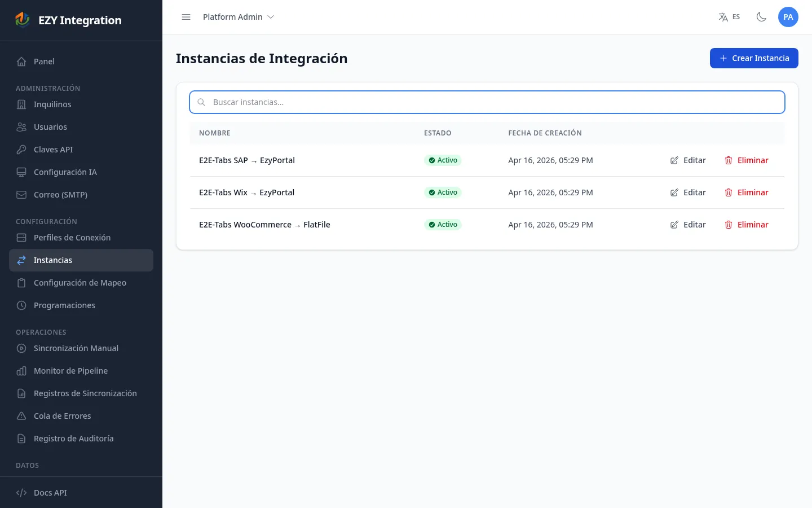Toggle the sidebar hamburger menu icon

(186, 17)
